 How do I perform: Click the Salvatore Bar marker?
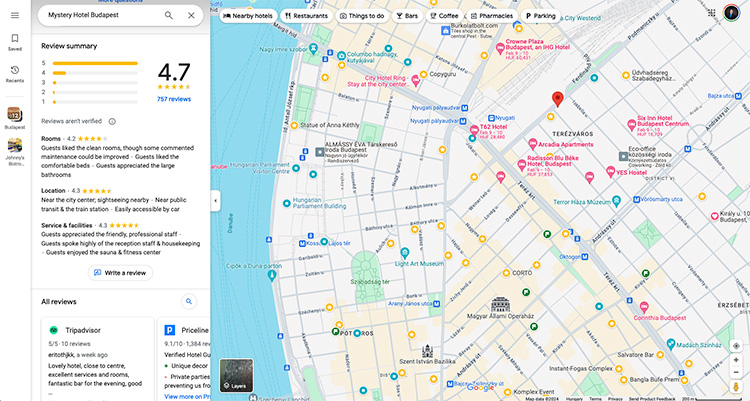660,355
